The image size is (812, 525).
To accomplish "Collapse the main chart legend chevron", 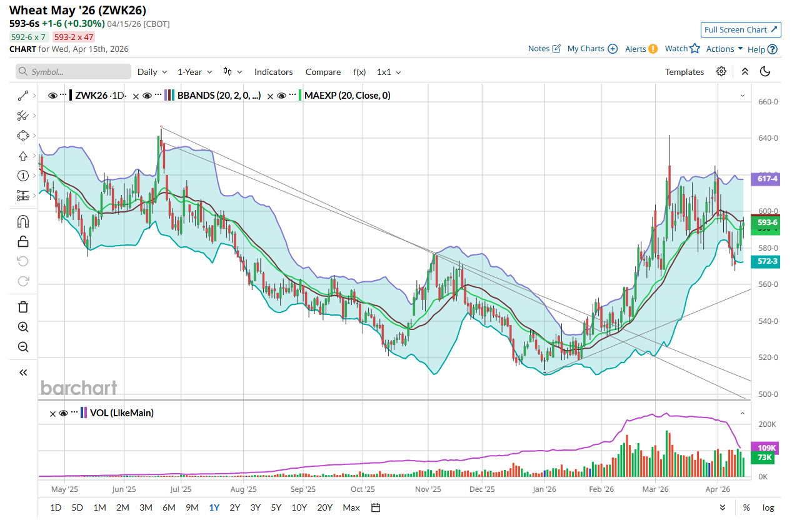I will click(x=743, y=96).
